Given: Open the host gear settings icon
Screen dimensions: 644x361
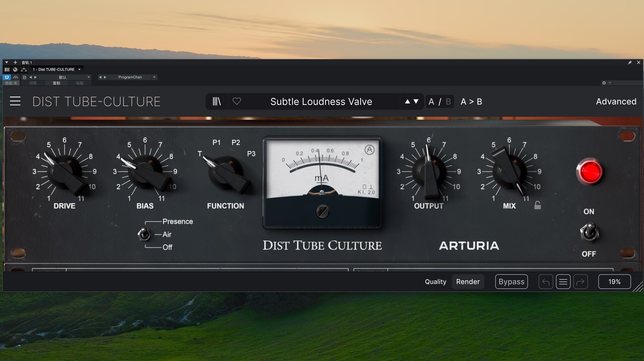Looking at the screenshot, I should (604, 83).
